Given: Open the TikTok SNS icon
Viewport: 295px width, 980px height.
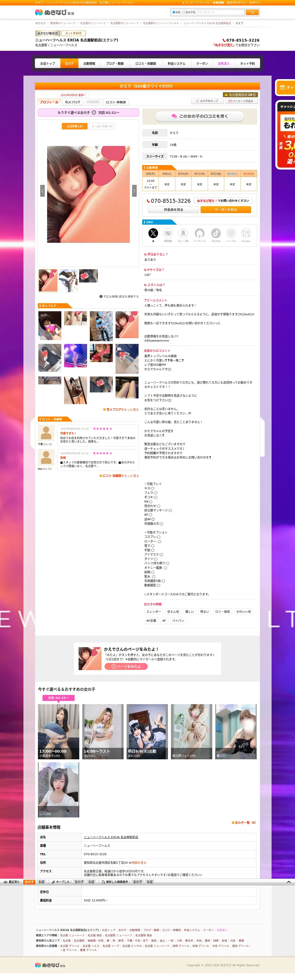Looking at the screenshot, I should point(216,233).
